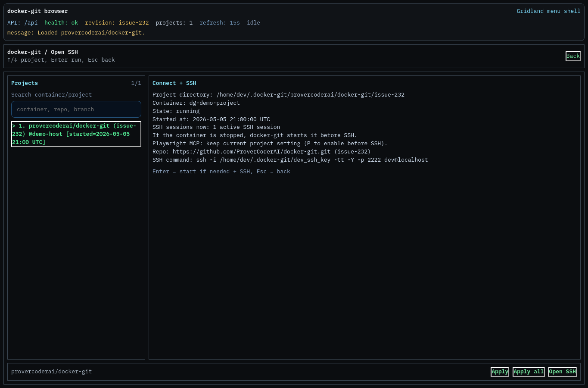The image size is (588, 388).
Task: Click the 'Container: dg-demo-project' line
Action: tap(196, 103)
